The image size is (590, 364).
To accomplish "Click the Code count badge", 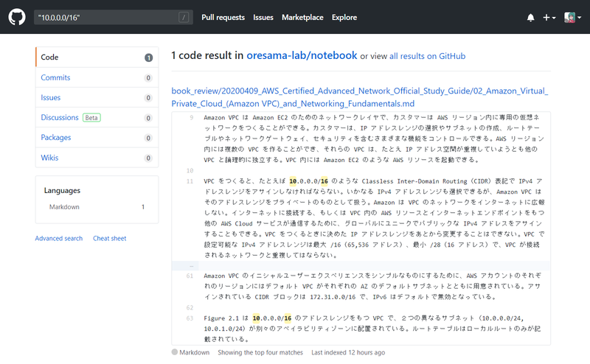I will (x=149, y=57).
